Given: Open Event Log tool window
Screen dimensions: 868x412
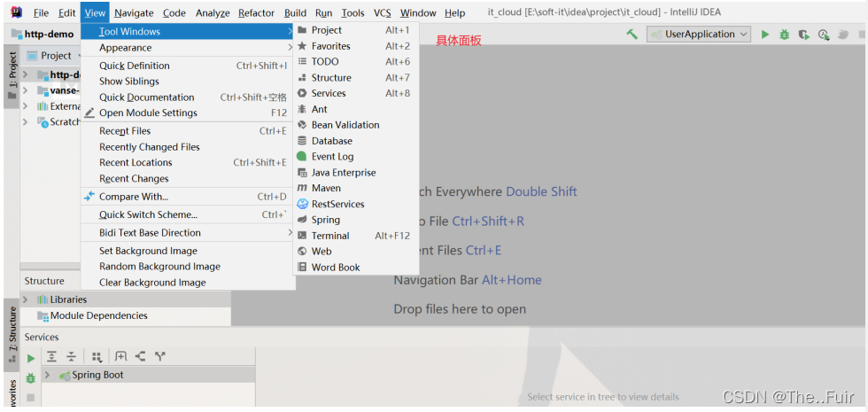Looking at the screenshot, I should coord(356,156).
